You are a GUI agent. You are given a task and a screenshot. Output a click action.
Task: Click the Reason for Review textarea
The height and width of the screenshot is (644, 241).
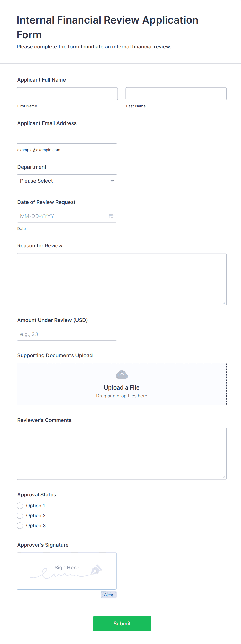(x=121, y=279)
